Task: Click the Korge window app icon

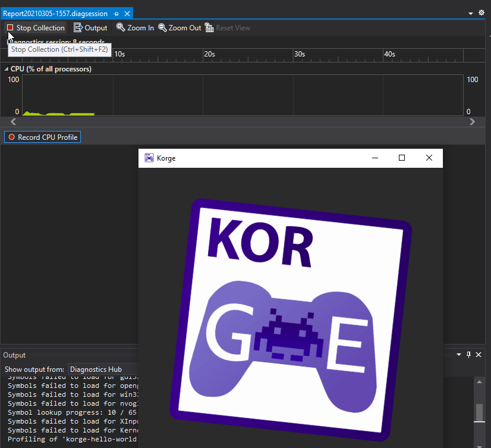Action: click(x=149, y=158)
